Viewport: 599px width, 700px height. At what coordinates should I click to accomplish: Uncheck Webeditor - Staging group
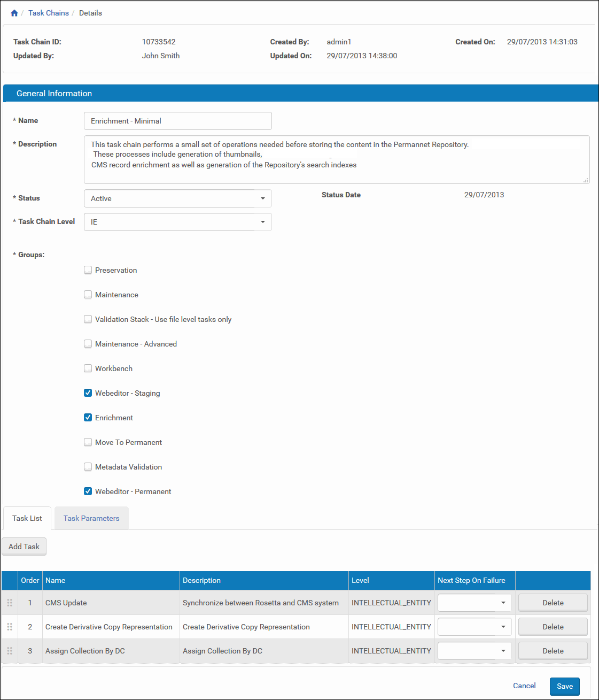pos(88,393)
